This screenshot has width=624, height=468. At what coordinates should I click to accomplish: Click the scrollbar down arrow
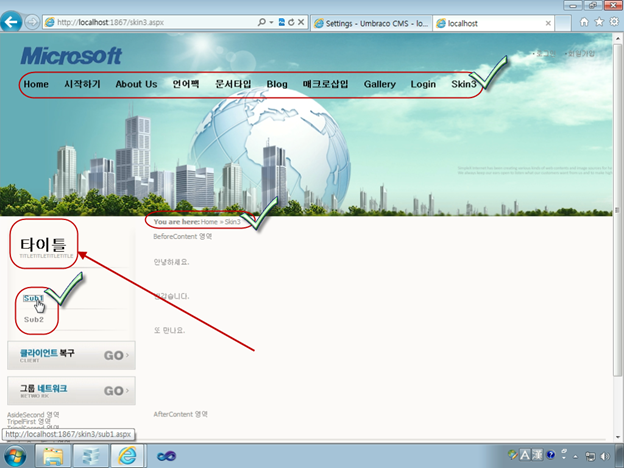pos(618,437)
